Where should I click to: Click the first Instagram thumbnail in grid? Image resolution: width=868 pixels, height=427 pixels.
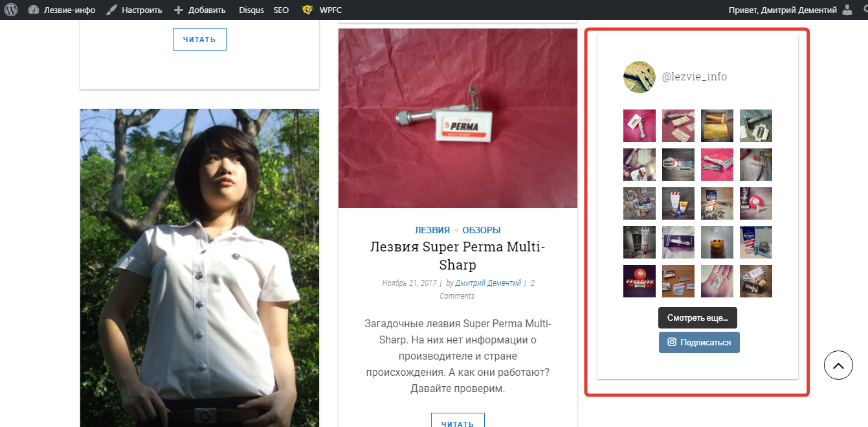point(639,126)
